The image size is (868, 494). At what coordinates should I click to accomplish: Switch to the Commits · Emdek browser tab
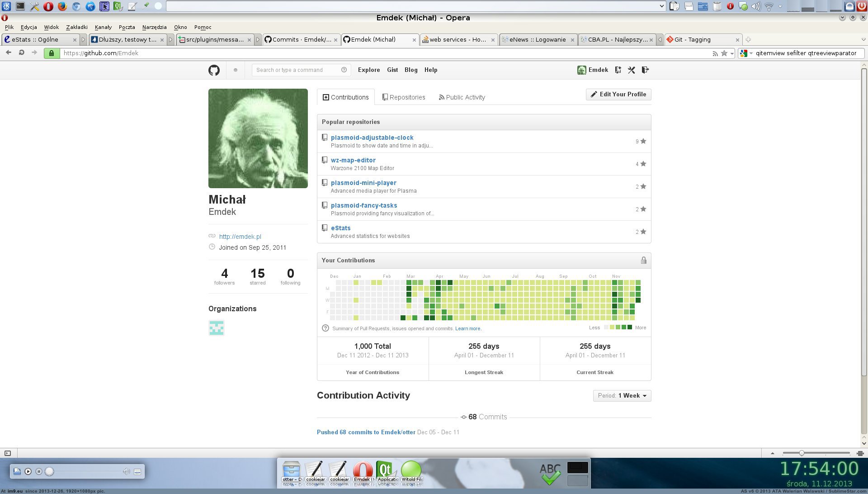301,40
